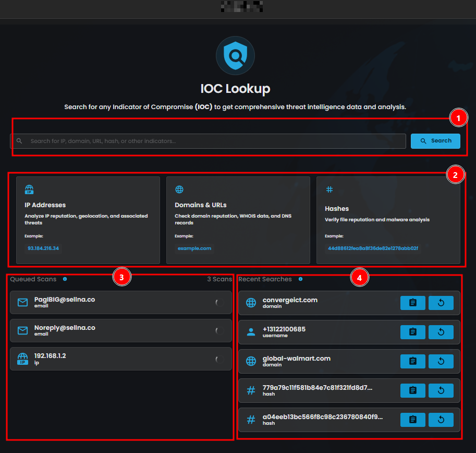Select the PagIBIG@sellna.co queued scan
The width and height of the screenshot is (476, 453).
120,303
